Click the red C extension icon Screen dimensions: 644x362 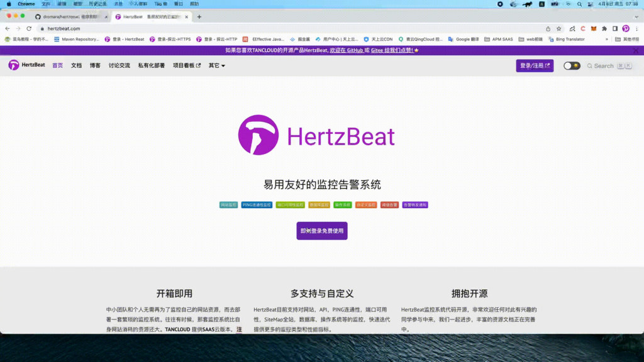pos(583,29)
